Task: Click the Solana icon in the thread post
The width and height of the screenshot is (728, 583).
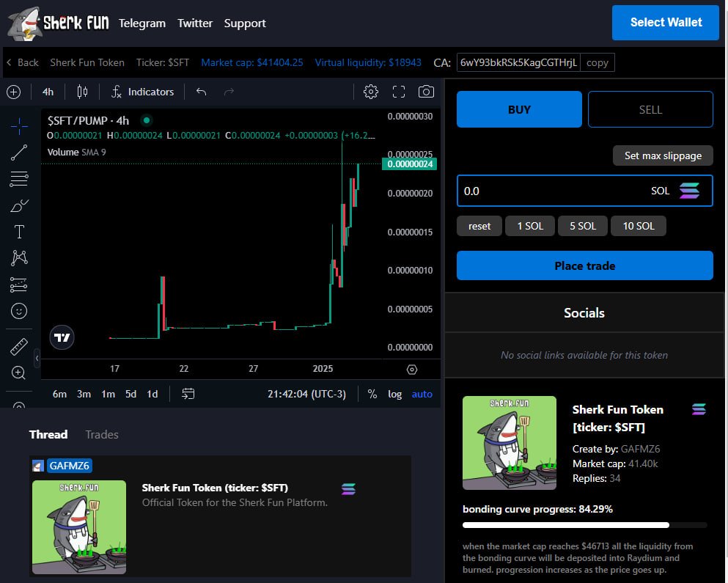Action: [348, 488]
